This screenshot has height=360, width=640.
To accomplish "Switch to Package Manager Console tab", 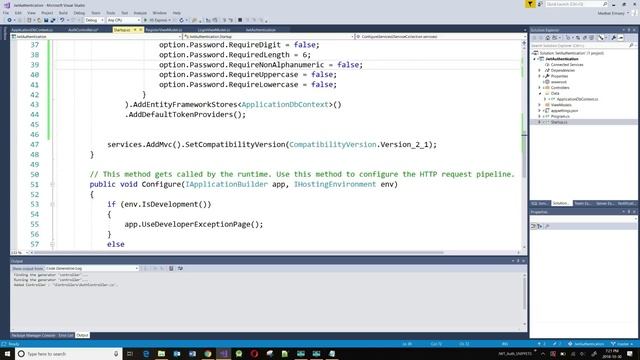I will pos(33,335).
